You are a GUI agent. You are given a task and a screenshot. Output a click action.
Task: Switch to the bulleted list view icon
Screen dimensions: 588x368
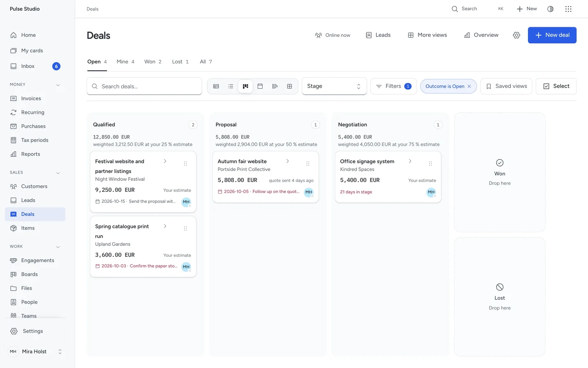pyautogui.click(x=231, y=86)
